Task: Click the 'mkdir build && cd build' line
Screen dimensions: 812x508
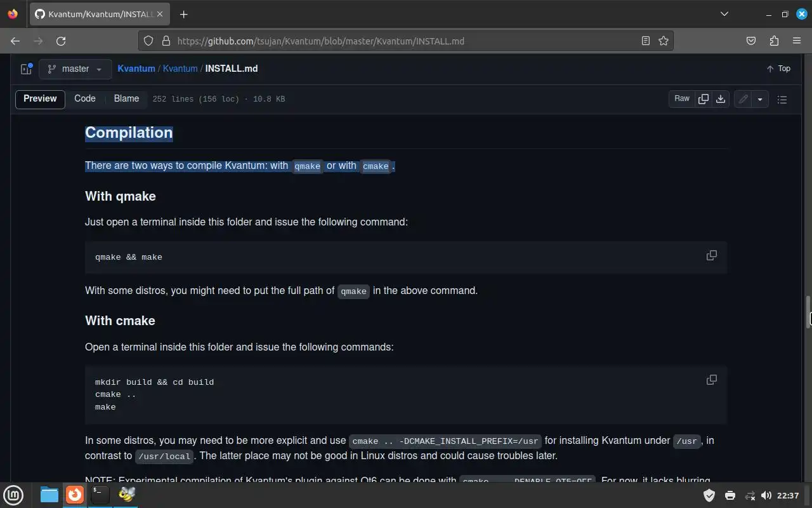Action: tap(154, 382)
